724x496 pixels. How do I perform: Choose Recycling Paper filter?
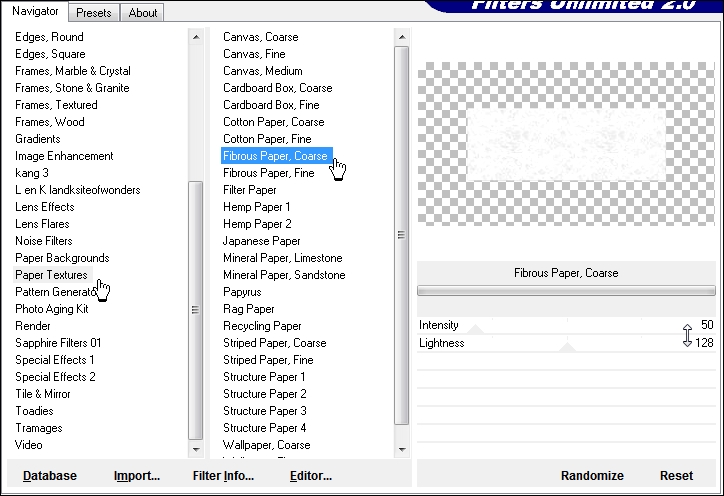pyautogui.click(x=262, y=326)
